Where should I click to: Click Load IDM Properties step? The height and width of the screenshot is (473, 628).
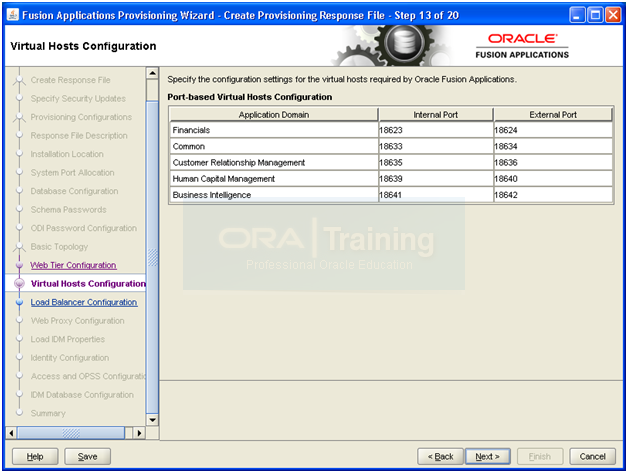pos(68,339)
